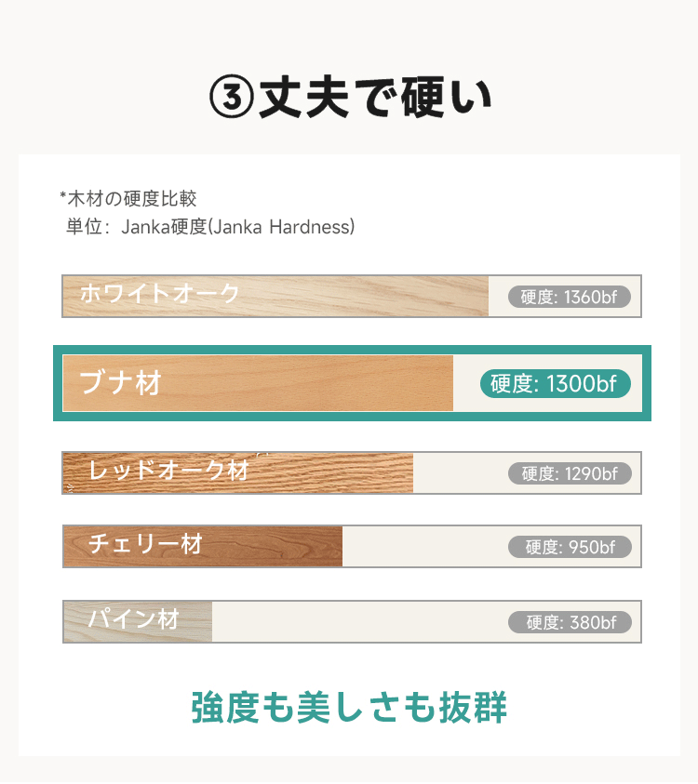Select the チェリー材 label
Image resolution: width=698 pixels, height=784 pixels.
(145, 543)
